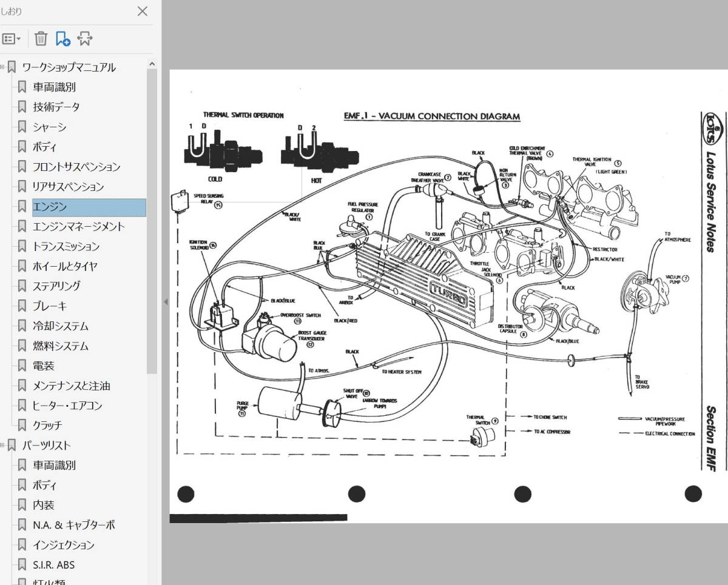
Task: Open the S.I.R. ABS bookmark
Action: tap(54, 565)
